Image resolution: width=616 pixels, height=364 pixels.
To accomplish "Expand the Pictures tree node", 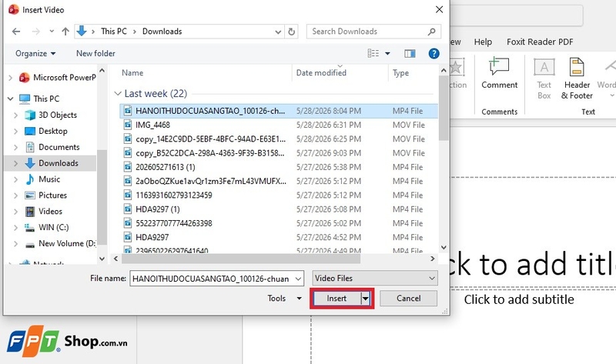I will [x=15, y=195].
